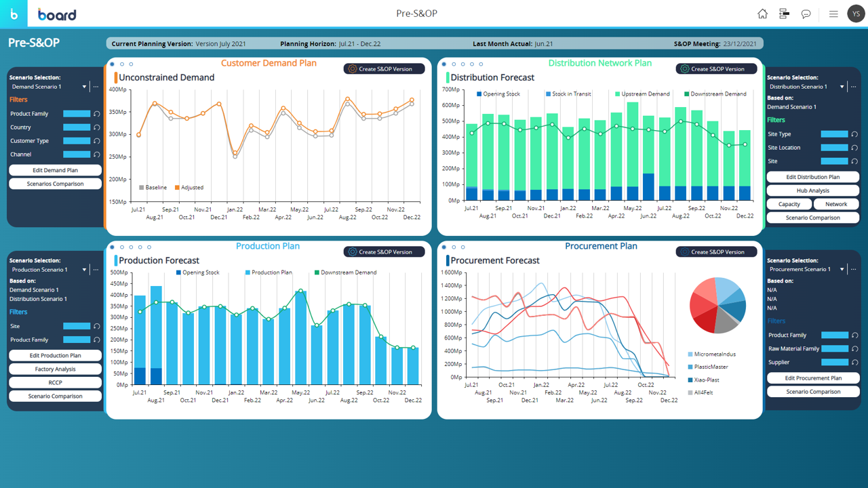The width and height of the screenshot is (868, 488).
Task: Click the Adjusted legend orange swatch
Action: pos(177,188)
